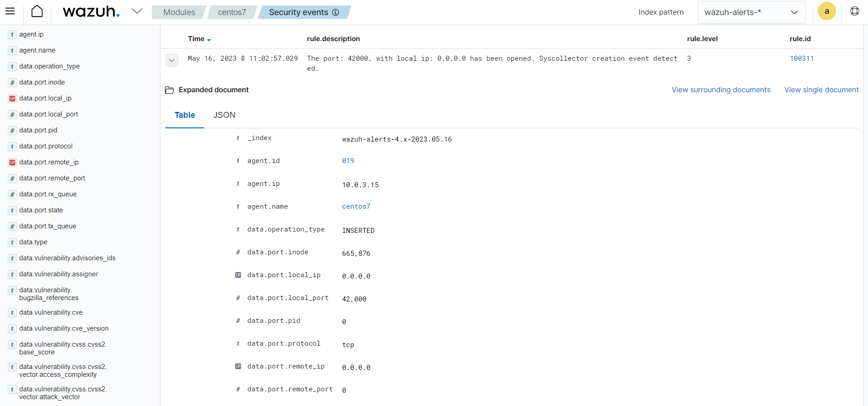Click text type icon for data.vulnerability.assigner

[x=12, y=274]
